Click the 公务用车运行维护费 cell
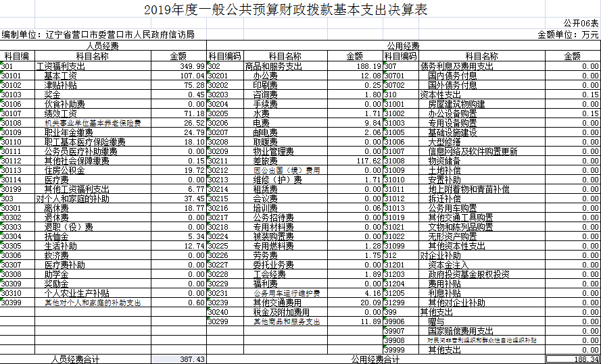The image size is (601, 364). point(286,293)
